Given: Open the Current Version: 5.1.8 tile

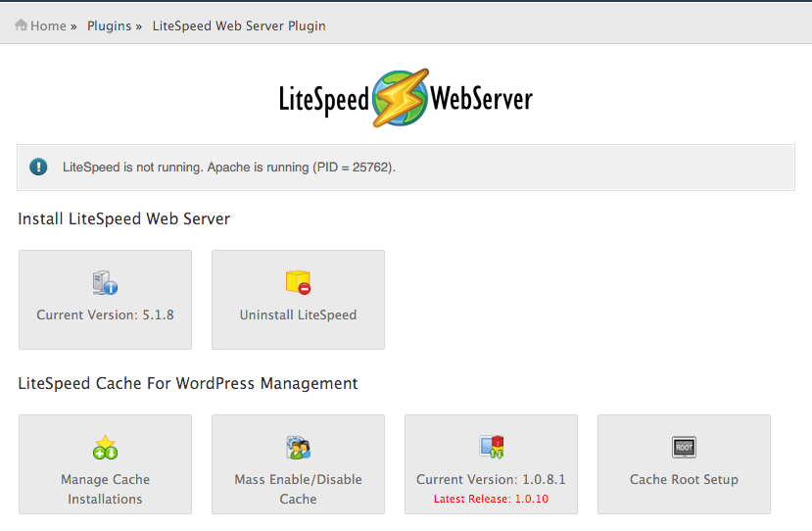Looking at the screenshot, I should (x=105, y=300).
